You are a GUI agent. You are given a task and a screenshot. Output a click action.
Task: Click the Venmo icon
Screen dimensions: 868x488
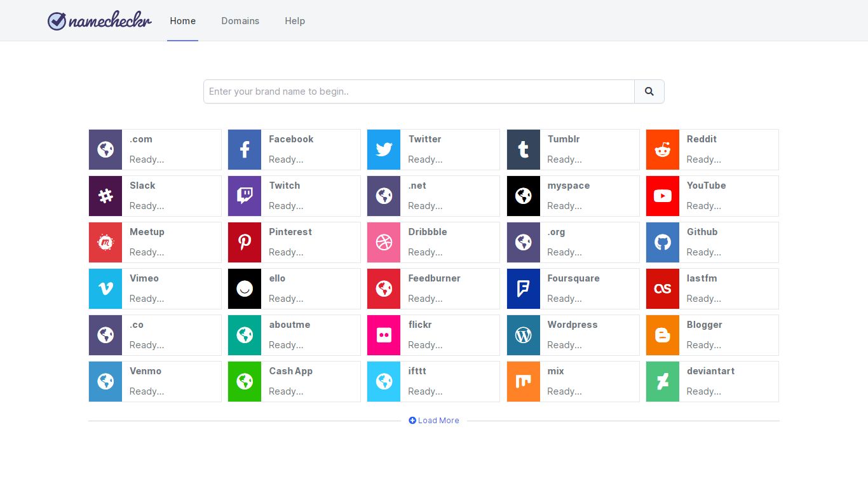tap(105, 382)
